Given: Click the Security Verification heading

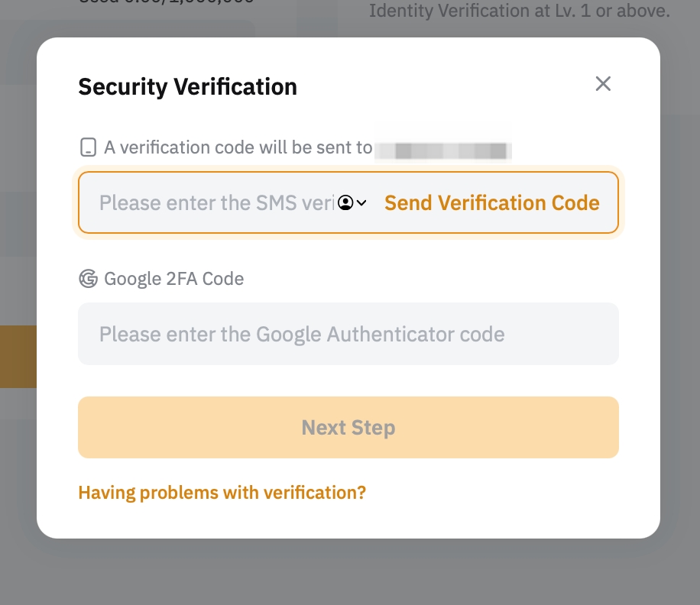Looking at the screenshot, I should click(x=187, y=87).
